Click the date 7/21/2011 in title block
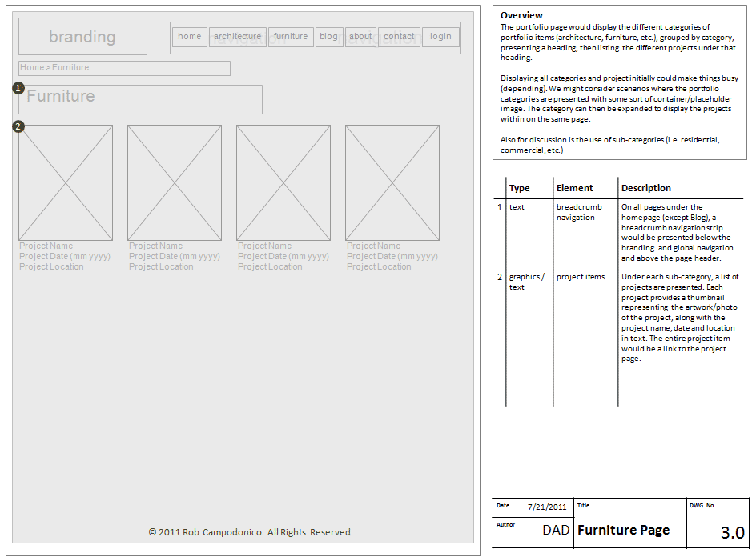 (547, 507)
